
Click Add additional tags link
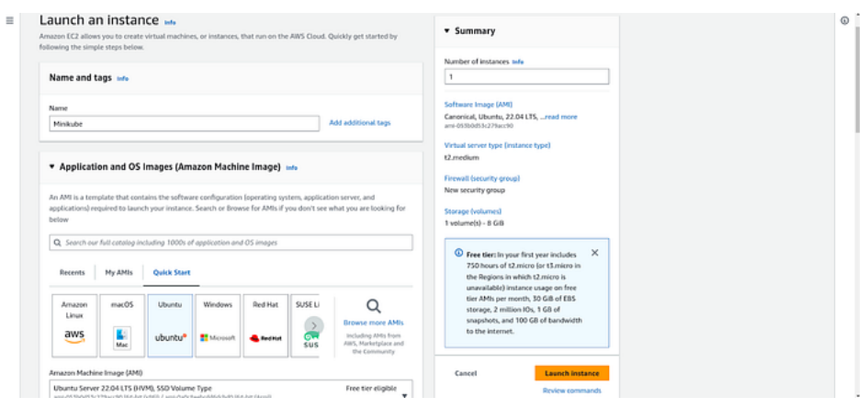(x=360, y=123)
